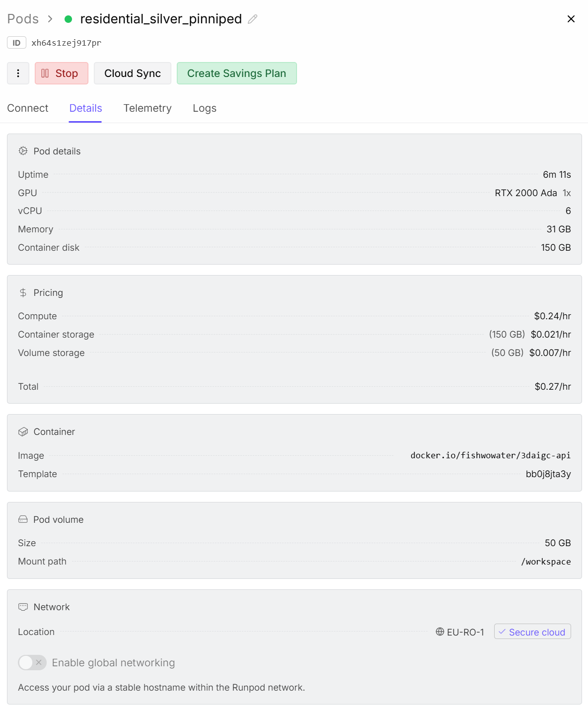Click the Secure cloud badge
Screen dimensions: 588x707
(532, 632)
